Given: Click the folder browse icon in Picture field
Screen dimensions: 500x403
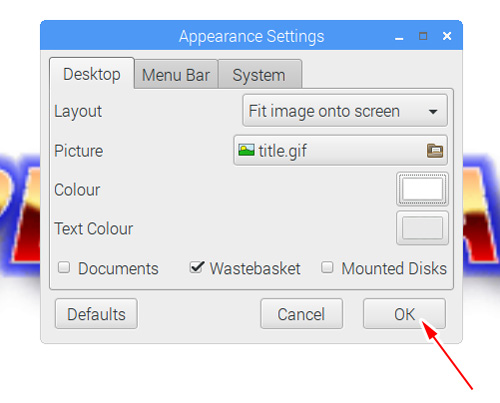Looking at the screenshot, I should (435, 151).
